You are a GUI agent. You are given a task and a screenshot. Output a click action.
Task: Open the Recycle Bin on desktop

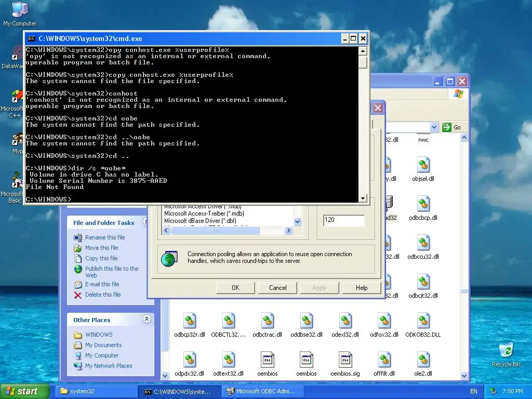(506, 354)
